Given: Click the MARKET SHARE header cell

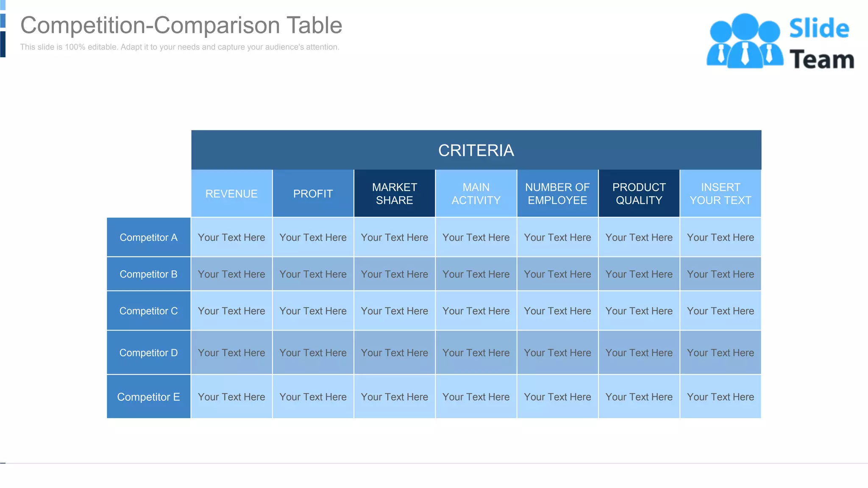Looking at the screenshot, I should pyautogui.click(x=394, y=194).
